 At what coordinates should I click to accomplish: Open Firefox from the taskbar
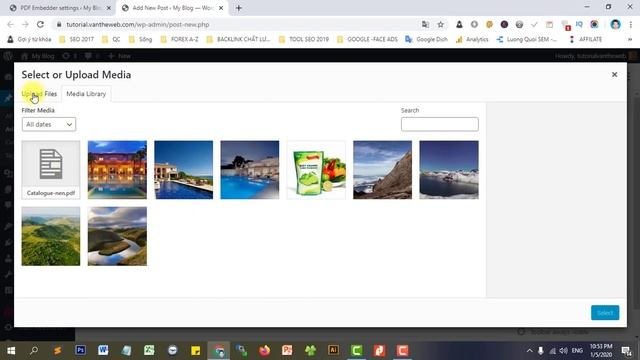click(264, 350)
